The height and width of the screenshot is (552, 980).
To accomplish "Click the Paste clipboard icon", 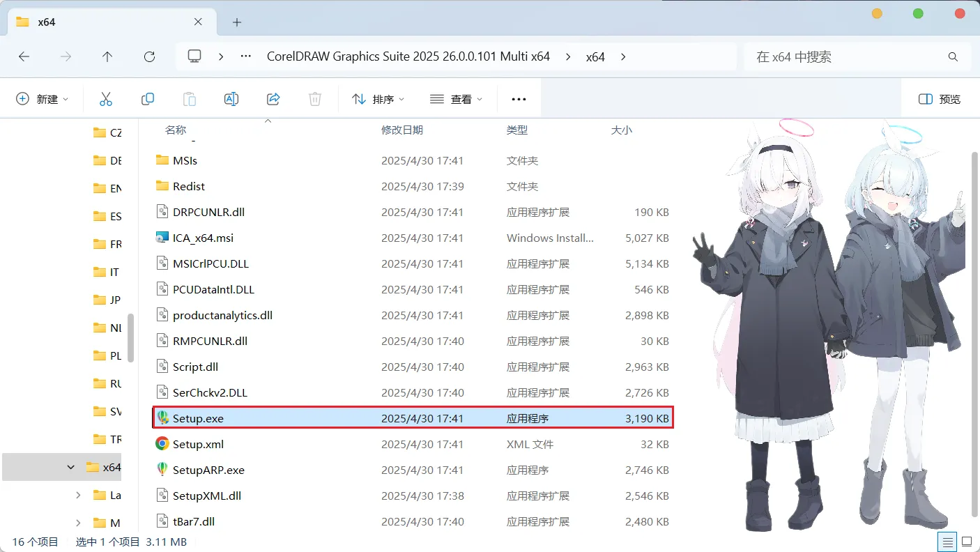I will (x=190, y=99).
